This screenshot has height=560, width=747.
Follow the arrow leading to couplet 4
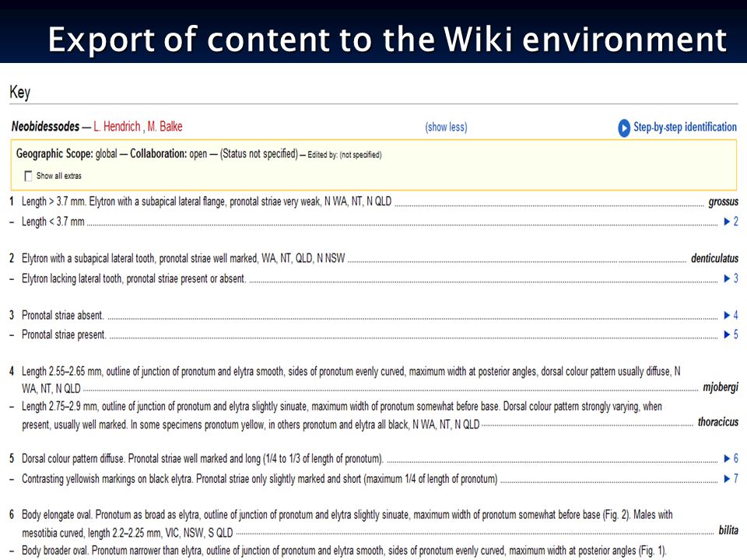coord(731,315)
